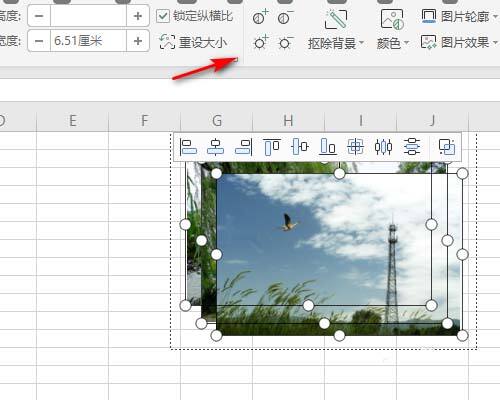The width and height of the screenshot is (500, 400).
Task: Click the width field showing 6.51厘米
Action: point(88,41)
